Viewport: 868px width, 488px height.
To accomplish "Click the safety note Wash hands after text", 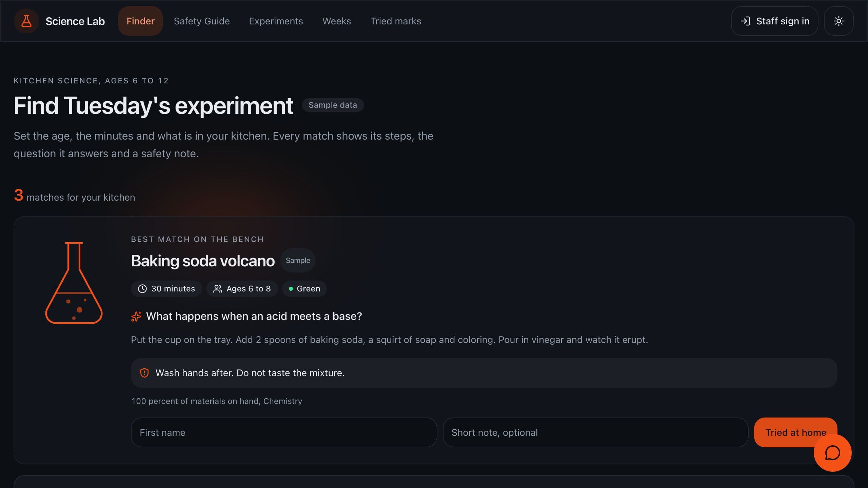I will pyautogui.click(x=250, y=373).
